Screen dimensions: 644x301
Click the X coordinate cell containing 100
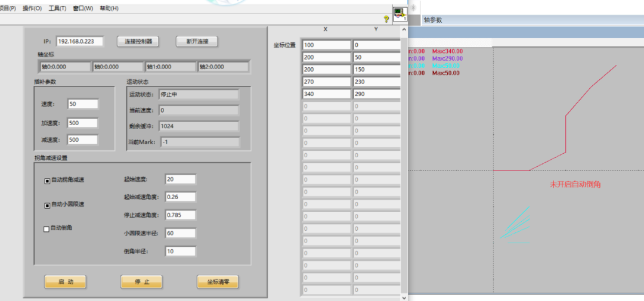point(327,45)
